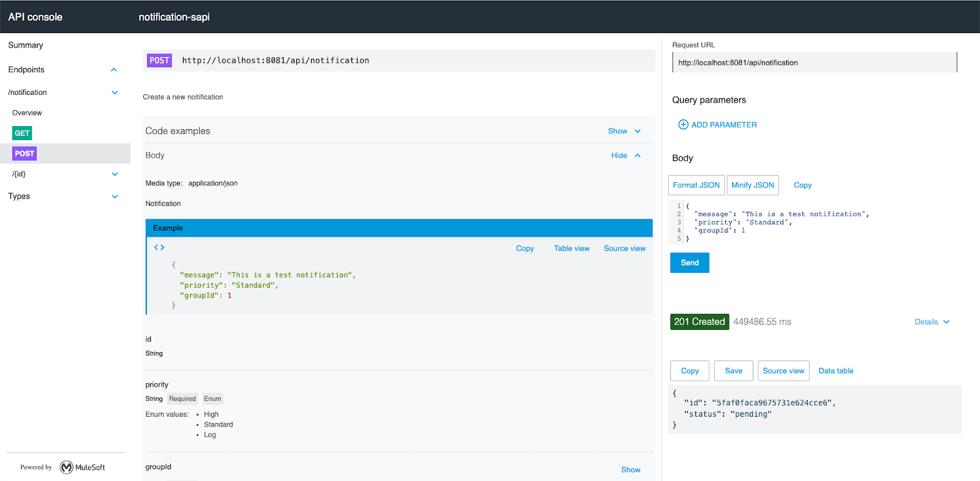Click the plus icon beside ADD PARAMETER

(683, 125)
